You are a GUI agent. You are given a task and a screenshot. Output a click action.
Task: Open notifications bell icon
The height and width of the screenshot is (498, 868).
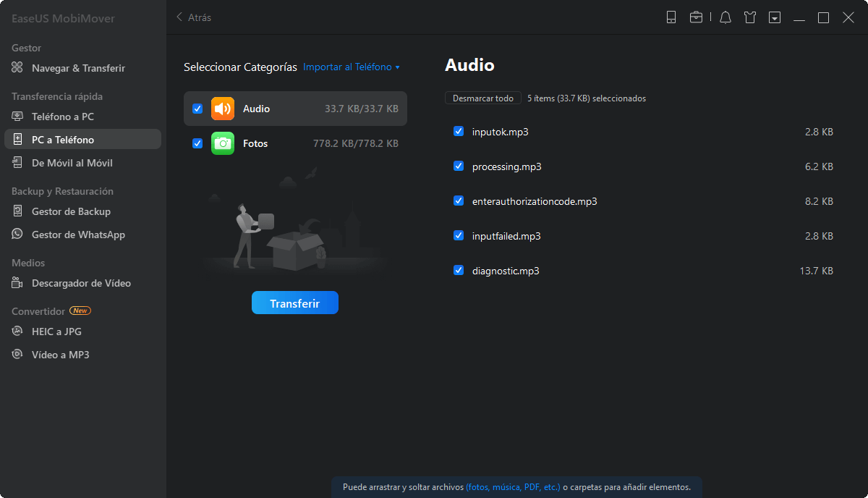coord(726,17)
